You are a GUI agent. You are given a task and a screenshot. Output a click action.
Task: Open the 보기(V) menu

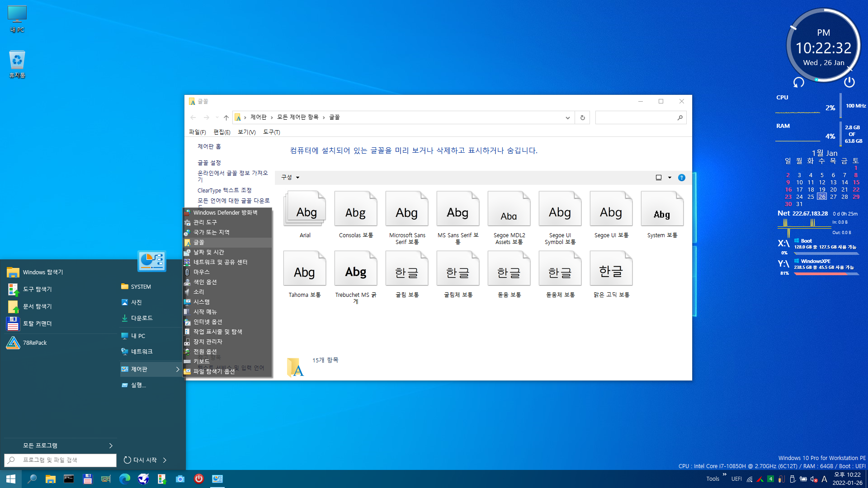247,132
